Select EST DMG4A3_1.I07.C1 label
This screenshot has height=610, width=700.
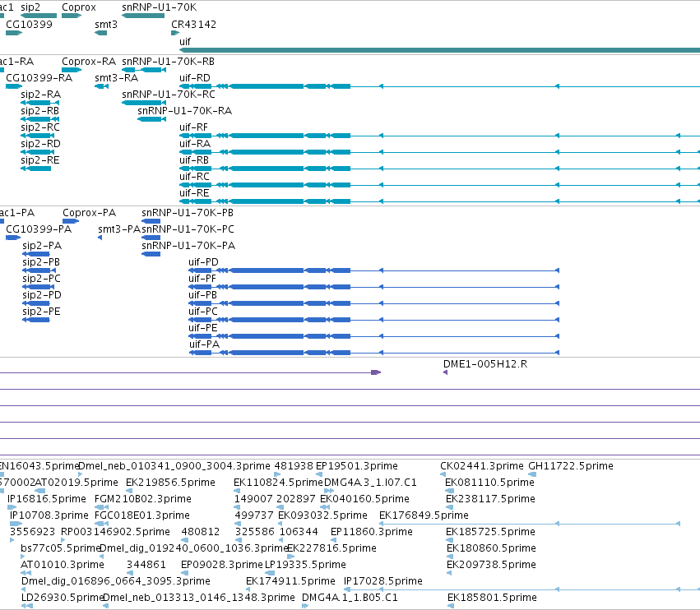(370, 483)
